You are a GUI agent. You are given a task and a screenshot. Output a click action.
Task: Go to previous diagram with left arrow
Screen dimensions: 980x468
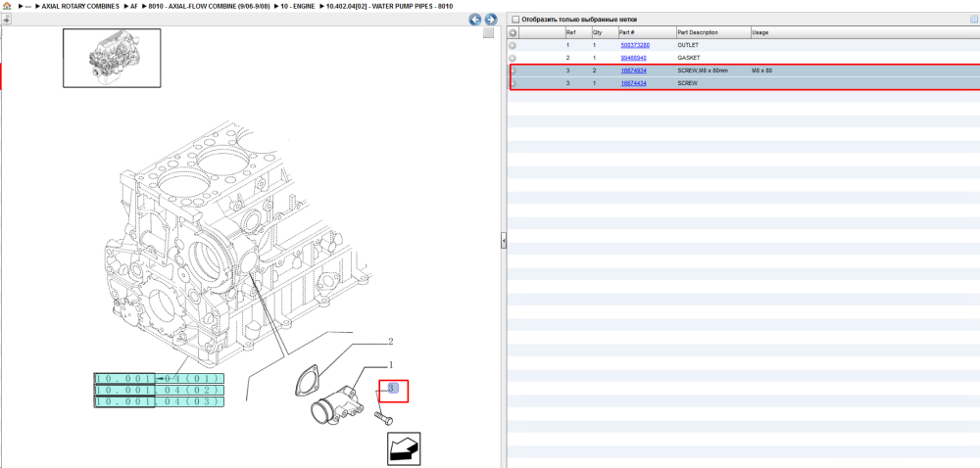(475, 20)
